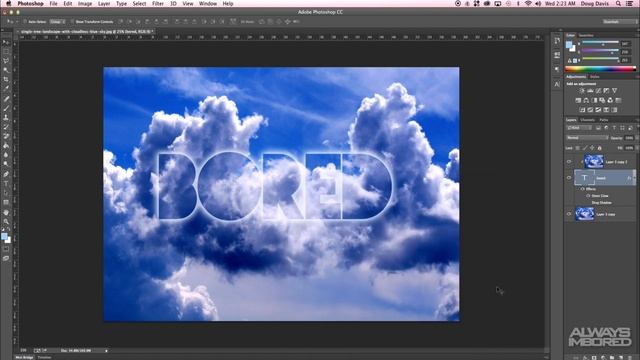Image resolution: width=640 pixels, height=360 pixels.
Task: Open the Opacity value dropdown
Action: tap(638, 138)
